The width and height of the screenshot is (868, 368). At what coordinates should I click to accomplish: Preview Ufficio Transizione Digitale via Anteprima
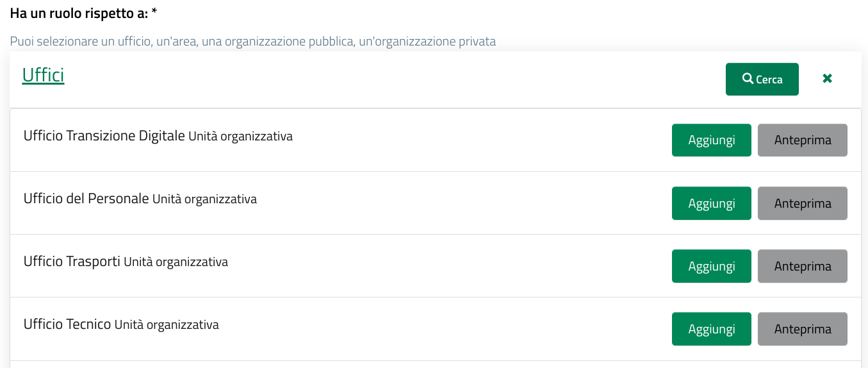coord(803,140)
